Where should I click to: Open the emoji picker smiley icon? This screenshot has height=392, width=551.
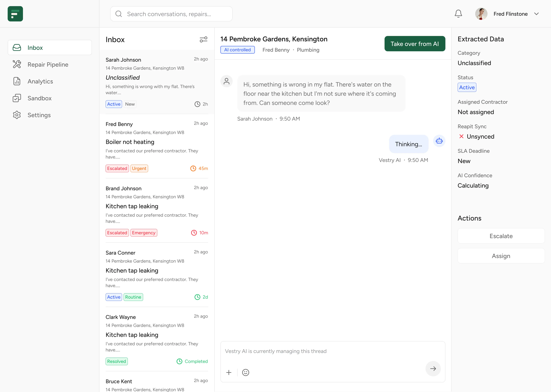pos(245,372)
